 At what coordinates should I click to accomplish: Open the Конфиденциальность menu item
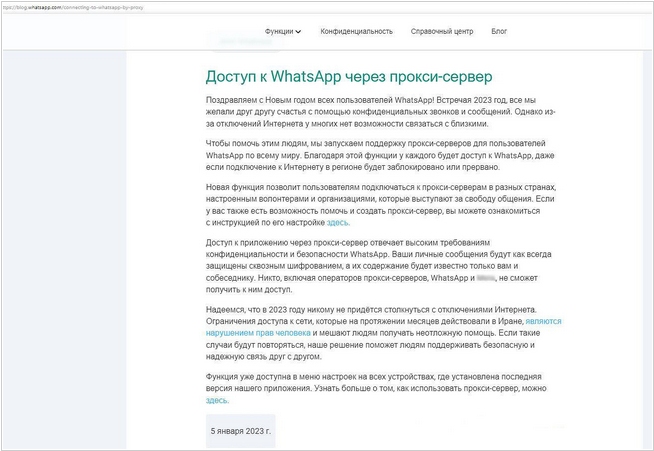click(357, 31)
